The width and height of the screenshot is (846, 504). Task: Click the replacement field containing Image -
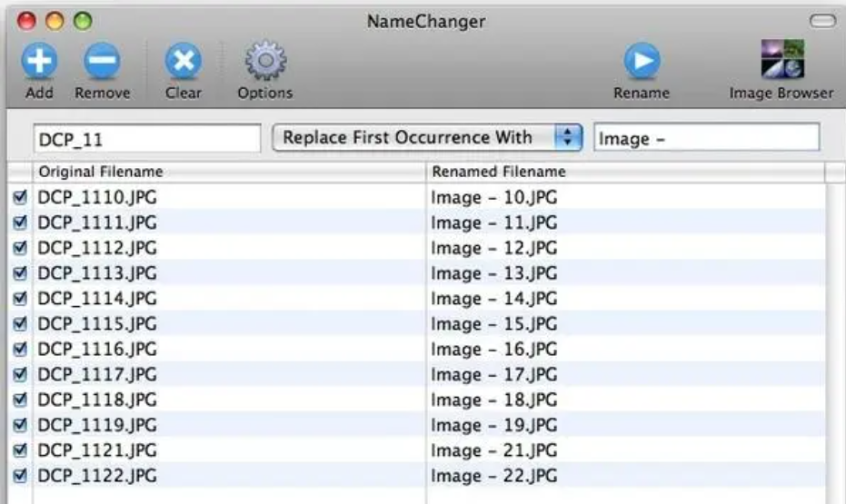(x=707, y=138)
